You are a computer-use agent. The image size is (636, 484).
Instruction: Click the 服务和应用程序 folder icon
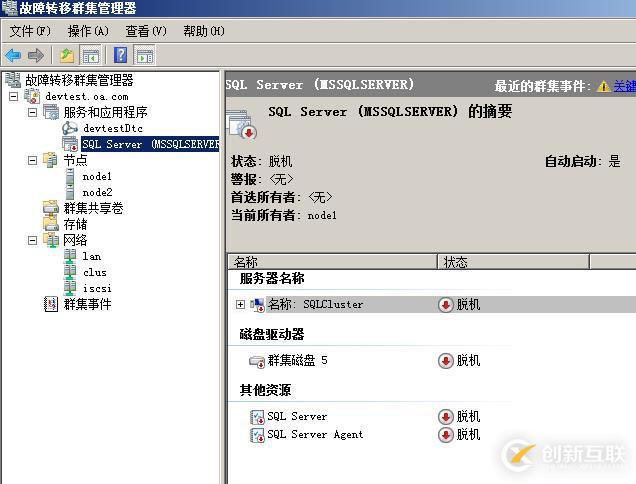51,112
